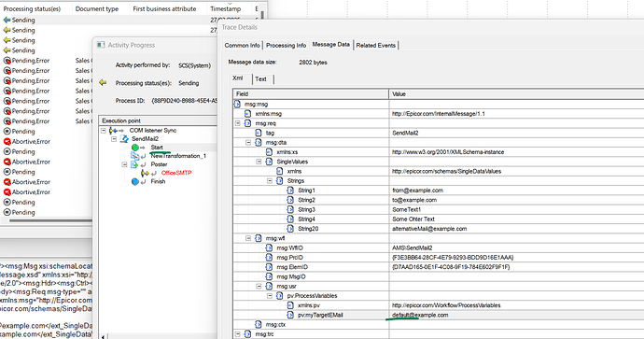
Task: Click the msg:WflID element icon
Action: (269, 247)
